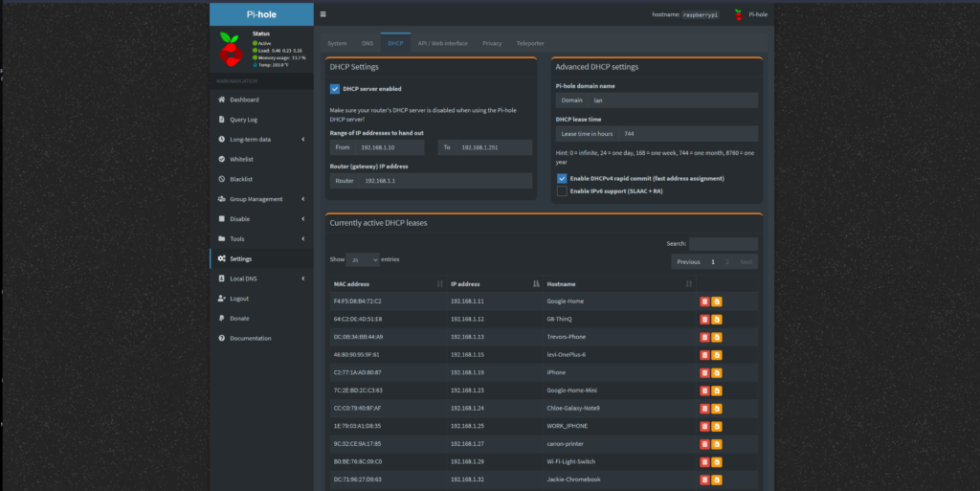This screenshot has width=980, height=491.
Task: Delete the Google-Home lease
Action: [x=704, y=301]
